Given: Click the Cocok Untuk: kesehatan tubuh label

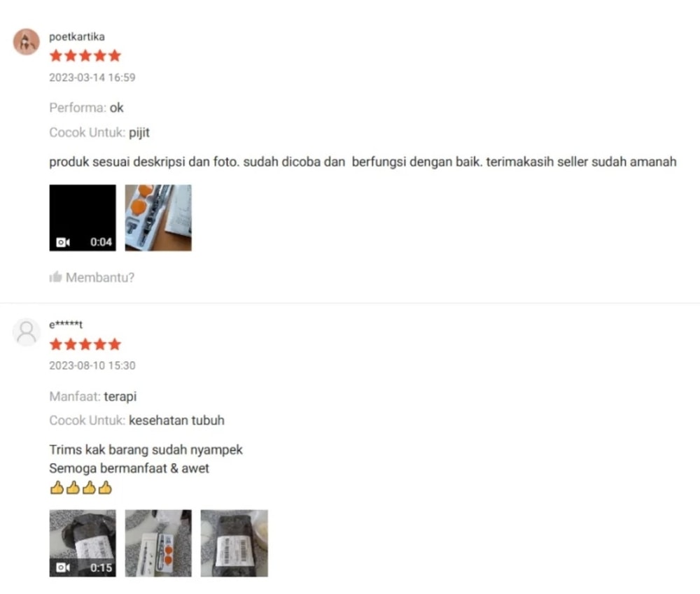Looking at the screenshot, I should pyautogui.click(x=136, y=420).
